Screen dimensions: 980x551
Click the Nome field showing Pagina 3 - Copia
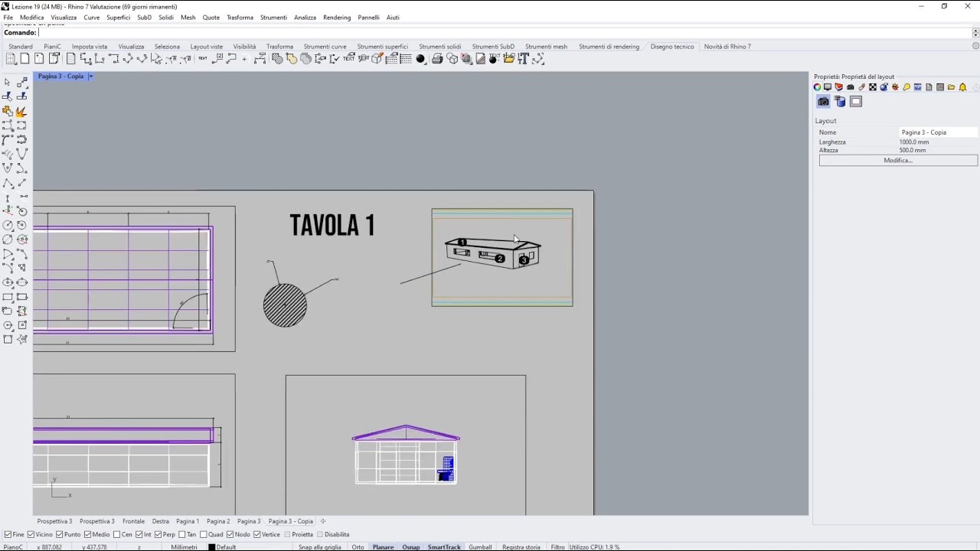coord(938,132)
